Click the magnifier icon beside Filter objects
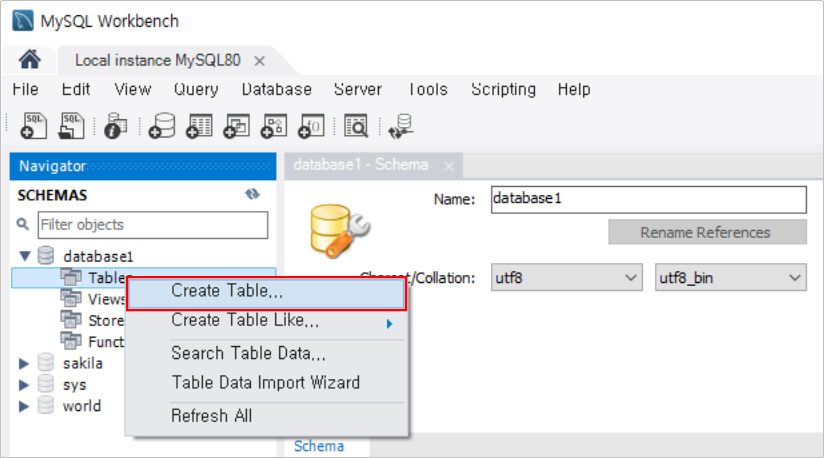Viewport: 824px width, 458px height. click(x=23, y=224)
